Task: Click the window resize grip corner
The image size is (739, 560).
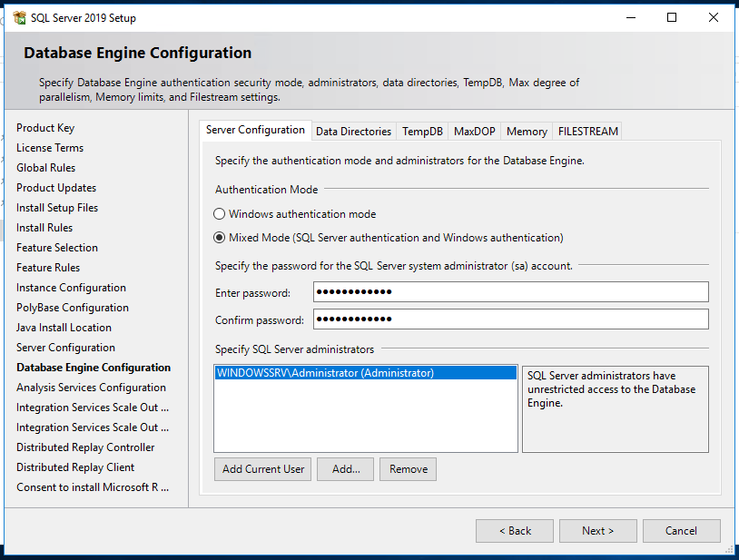Action: tap(730, 550)
